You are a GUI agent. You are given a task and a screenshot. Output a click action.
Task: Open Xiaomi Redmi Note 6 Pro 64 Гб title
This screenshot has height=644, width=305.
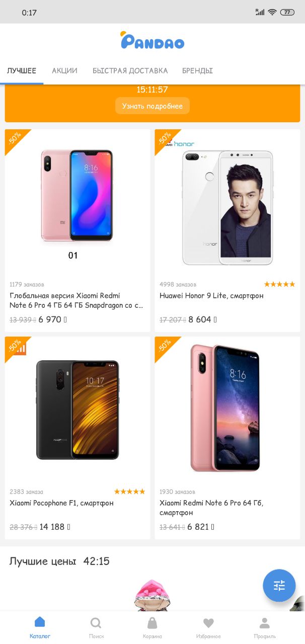pos(211,508)
